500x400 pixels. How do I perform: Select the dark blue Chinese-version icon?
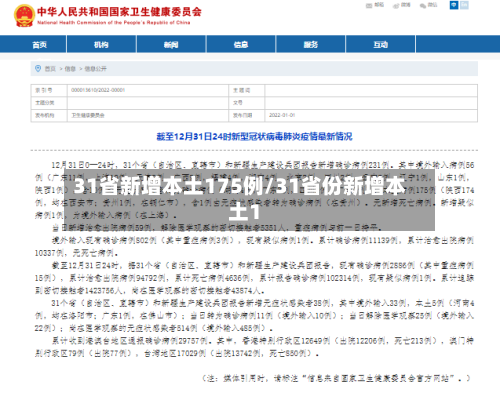[x=454, y=5]
